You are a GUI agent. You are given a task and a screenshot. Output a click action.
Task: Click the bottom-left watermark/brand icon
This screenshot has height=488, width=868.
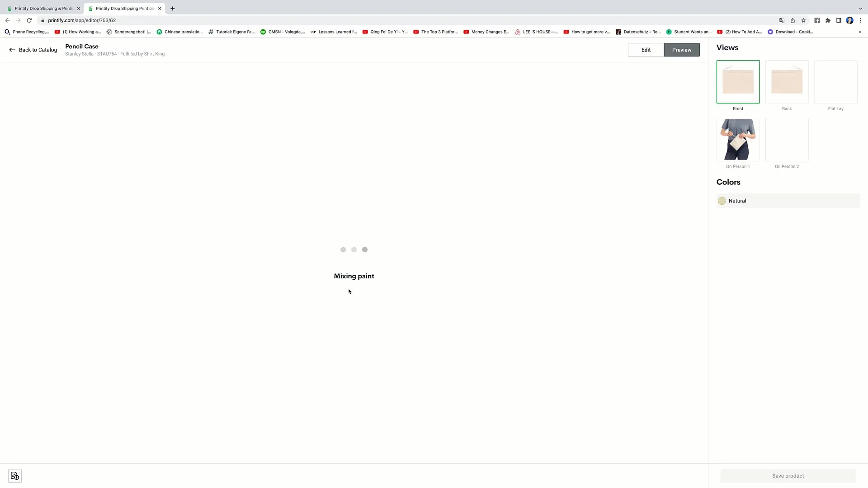tap(14, 475)
